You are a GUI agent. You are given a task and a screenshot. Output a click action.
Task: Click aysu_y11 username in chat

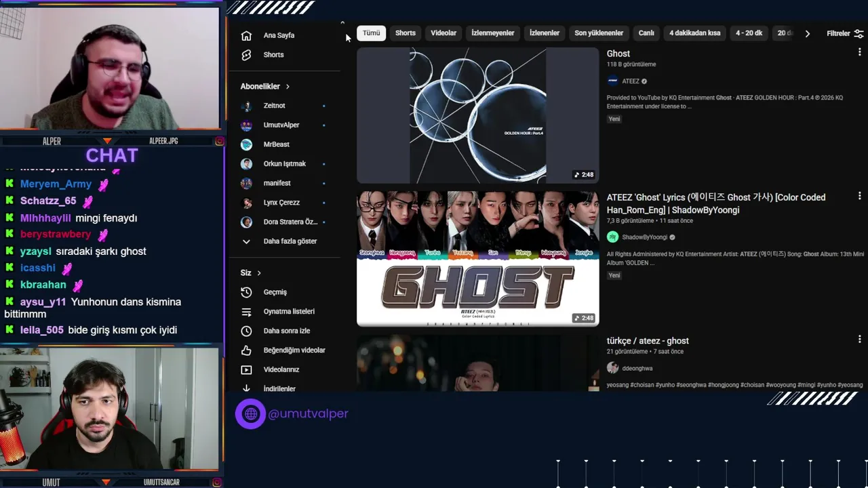(43, 302)
